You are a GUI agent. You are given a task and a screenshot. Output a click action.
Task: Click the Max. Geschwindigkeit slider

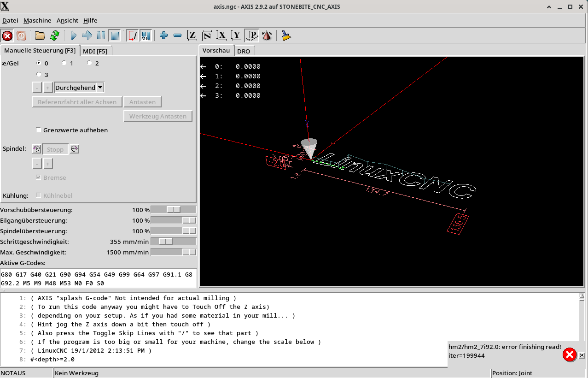click(174, 252)
